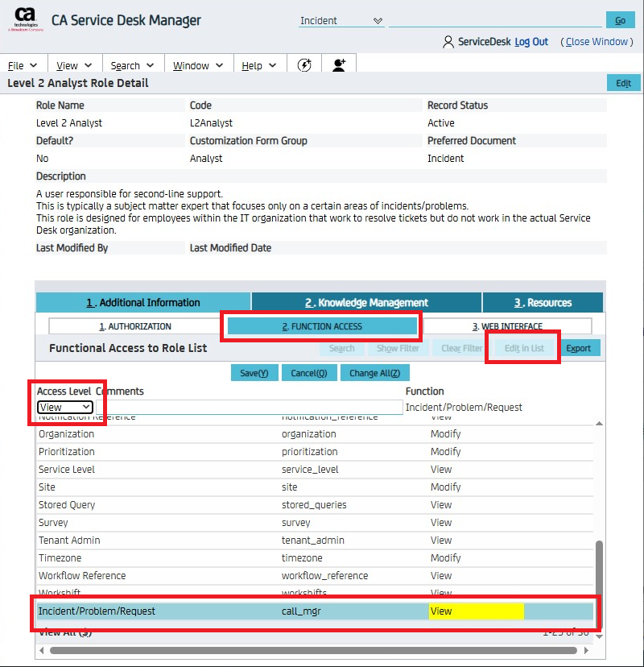Open the quick profile lightning icon
Screen dimensions: 644x667
(x=304, y=65)
